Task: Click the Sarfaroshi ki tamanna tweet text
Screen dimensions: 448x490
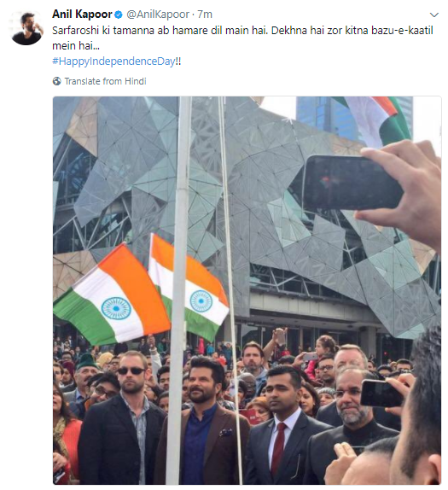Action: pos(242,38)
